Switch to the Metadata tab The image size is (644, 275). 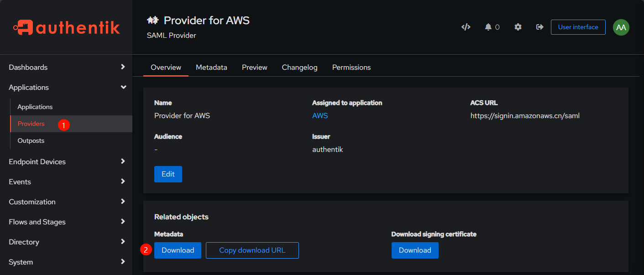point(211,67)
